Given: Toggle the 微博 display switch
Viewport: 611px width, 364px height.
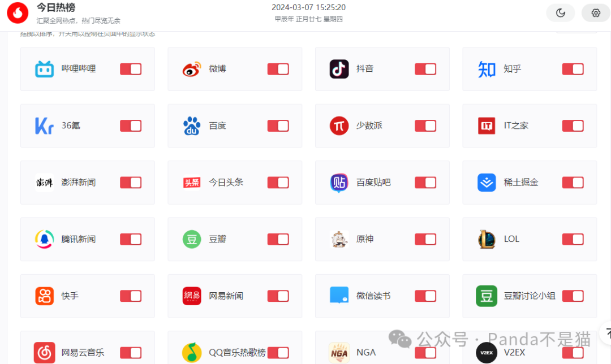Looking at the screenshot, I should [x=278, y=70].
